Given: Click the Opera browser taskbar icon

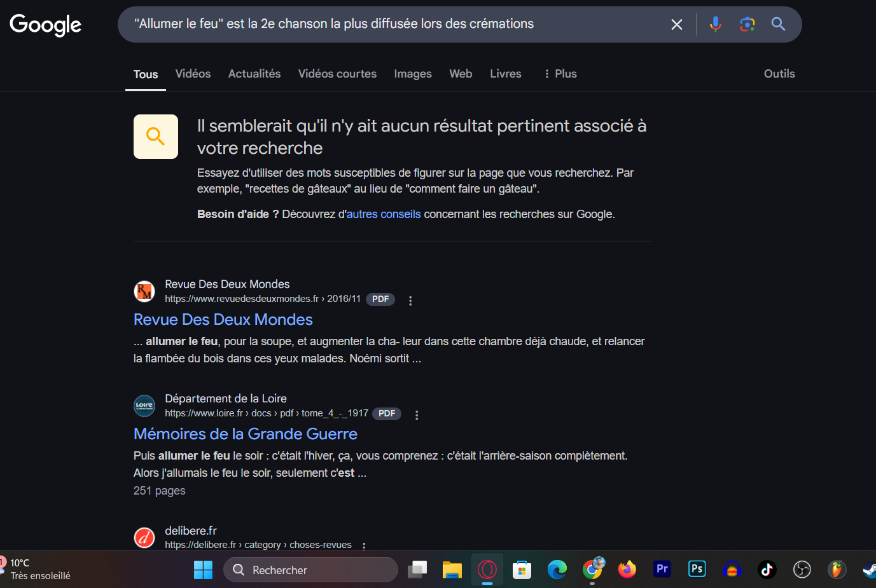Looking at the screenshot, I should click(487, 570).
